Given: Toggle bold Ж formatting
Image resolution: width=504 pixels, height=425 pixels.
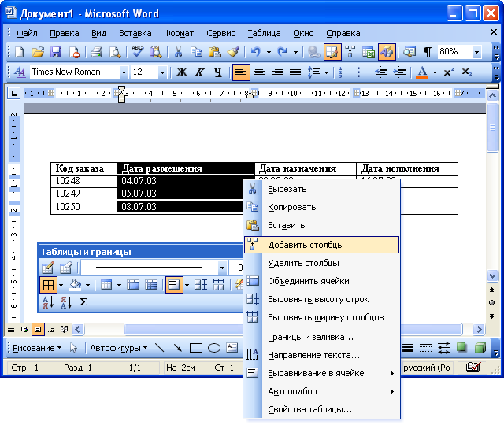Looking at the screenshot, I should click(182, 72).
